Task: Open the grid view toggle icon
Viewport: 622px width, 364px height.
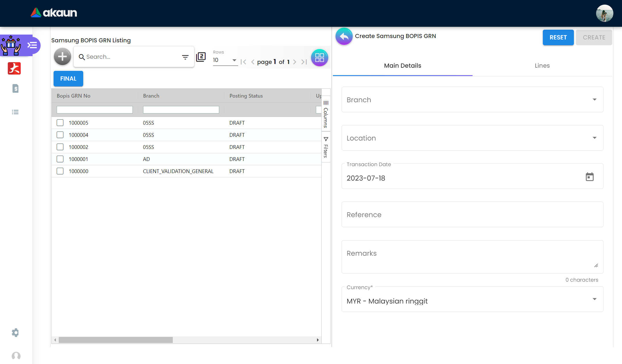Action: [x=319, y=58]
